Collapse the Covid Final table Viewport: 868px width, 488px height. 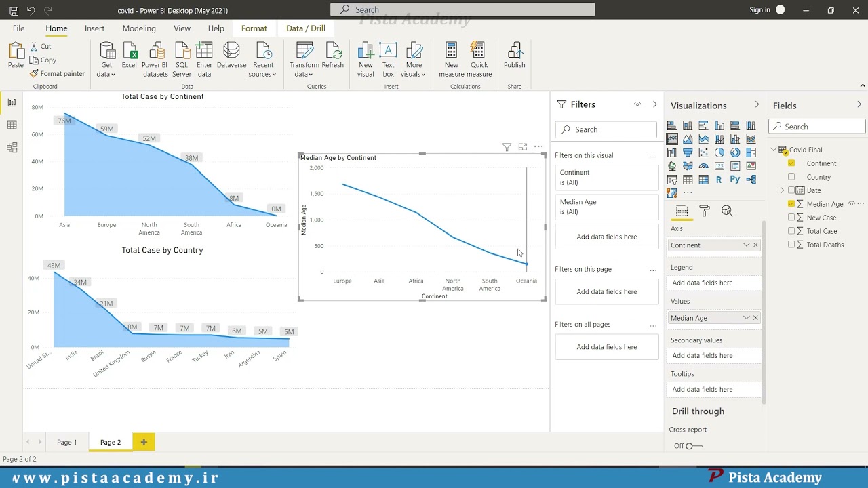(x=773, y=150)
